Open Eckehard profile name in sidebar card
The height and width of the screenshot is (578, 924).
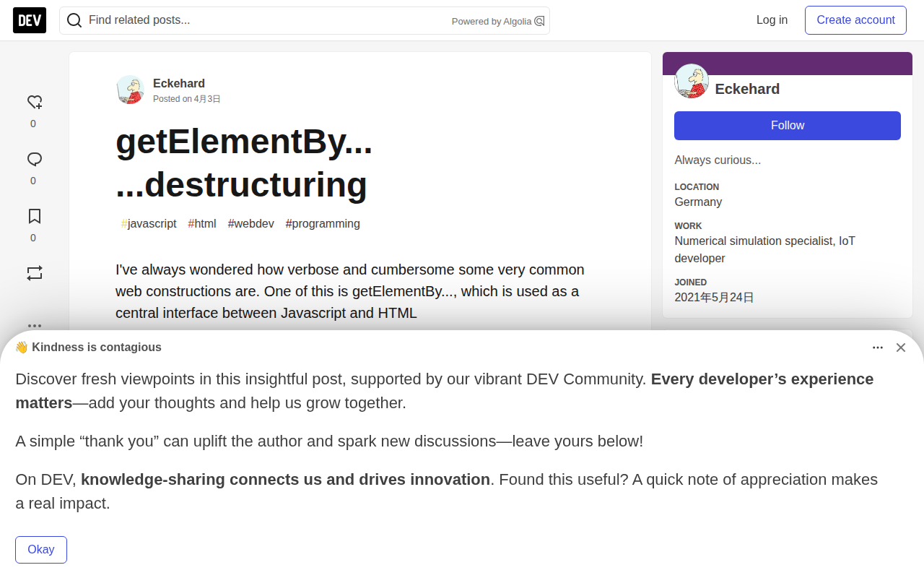tap(747, 89)
